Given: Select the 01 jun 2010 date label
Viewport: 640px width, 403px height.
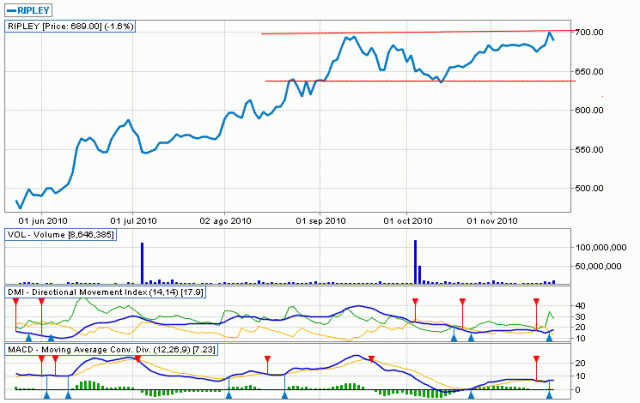Looking at the screenshot, I should (43, 221).
